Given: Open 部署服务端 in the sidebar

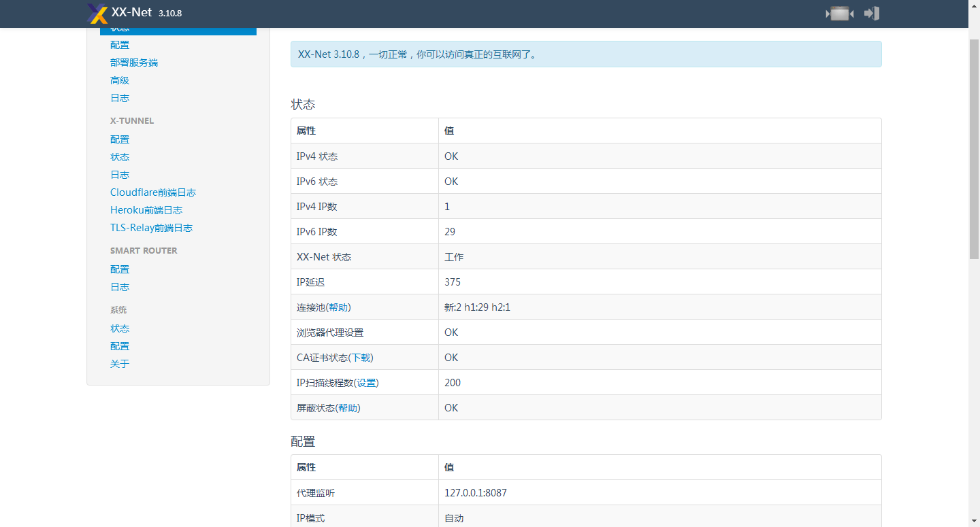Looking at the screenshot, I should coord(134,63).
